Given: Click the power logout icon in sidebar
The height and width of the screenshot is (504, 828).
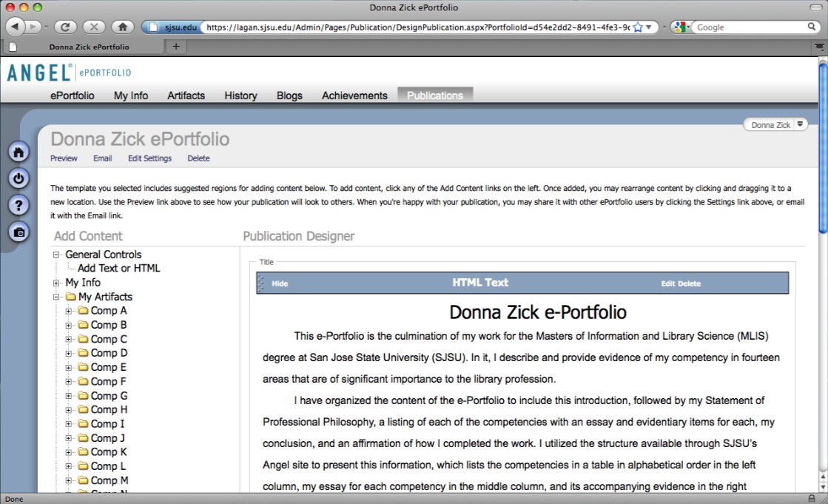Looking at the screenshot, I should (18, 178).
